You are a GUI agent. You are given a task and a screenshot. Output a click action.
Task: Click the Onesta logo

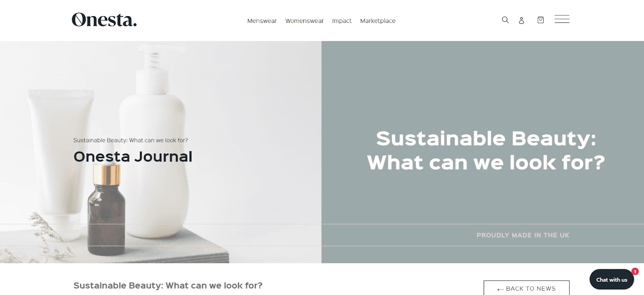(104, 20)
